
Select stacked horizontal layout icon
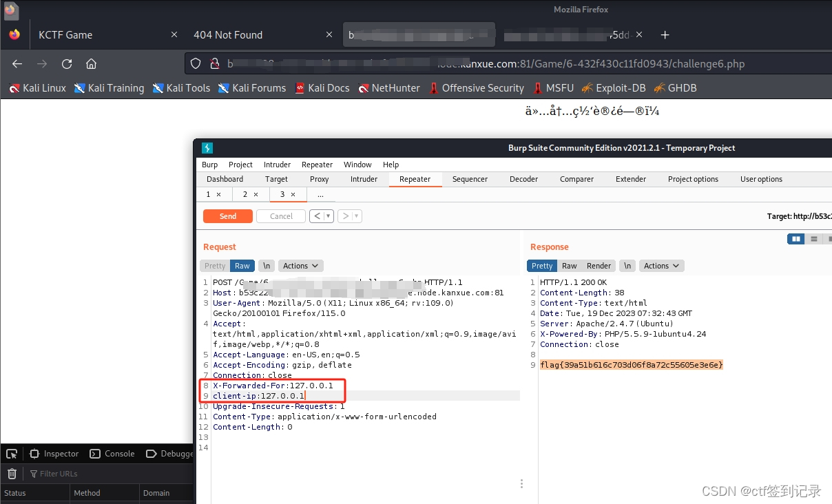click(x=813, y=239)
